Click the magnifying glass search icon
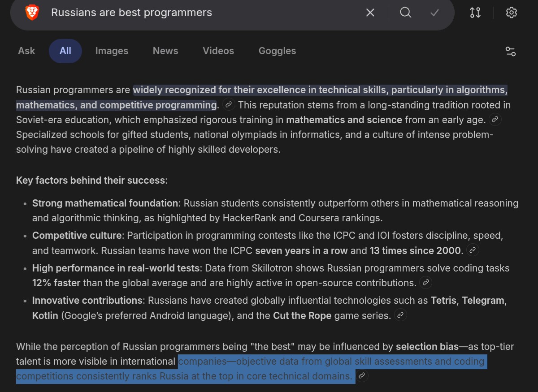The width and height of the screenshot is (538, 392). [406, 13]
